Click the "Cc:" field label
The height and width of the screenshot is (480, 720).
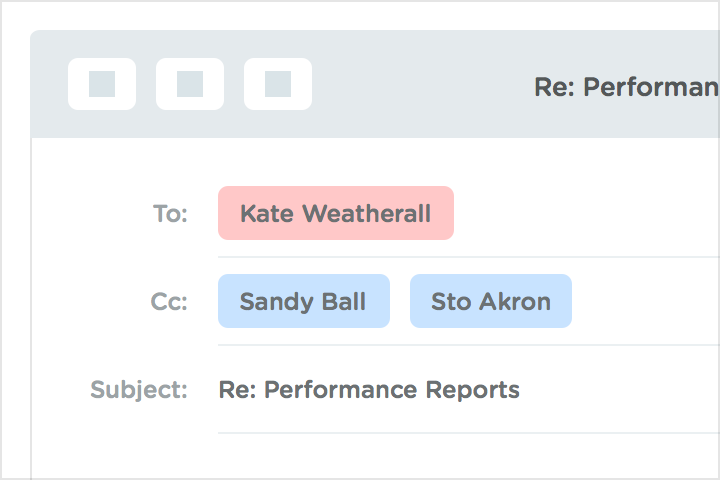pos(169,302)
